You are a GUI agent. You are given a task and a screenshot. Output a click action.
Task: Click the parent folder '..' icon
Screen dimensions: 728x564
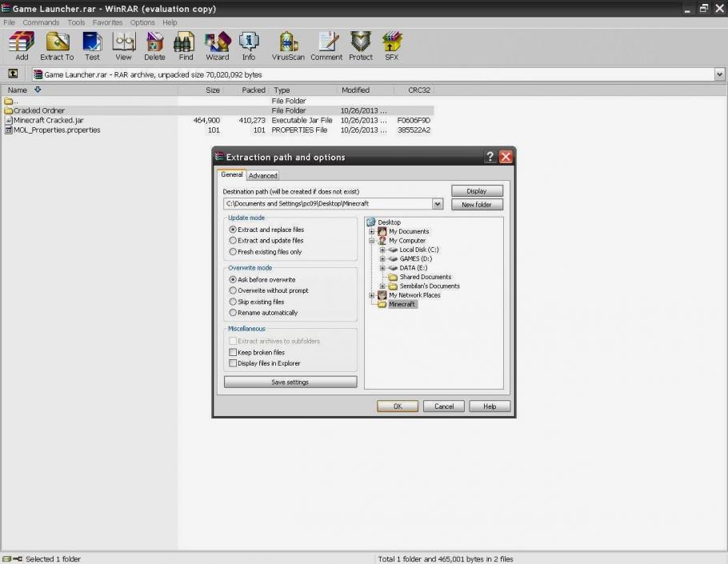pyautogui.click(x=8, y=101)
